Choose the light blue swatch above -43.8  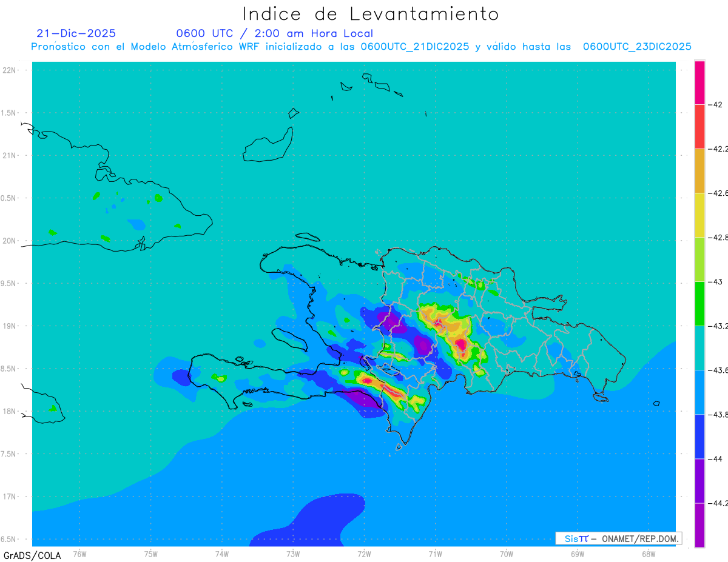[x=699, y=392]
